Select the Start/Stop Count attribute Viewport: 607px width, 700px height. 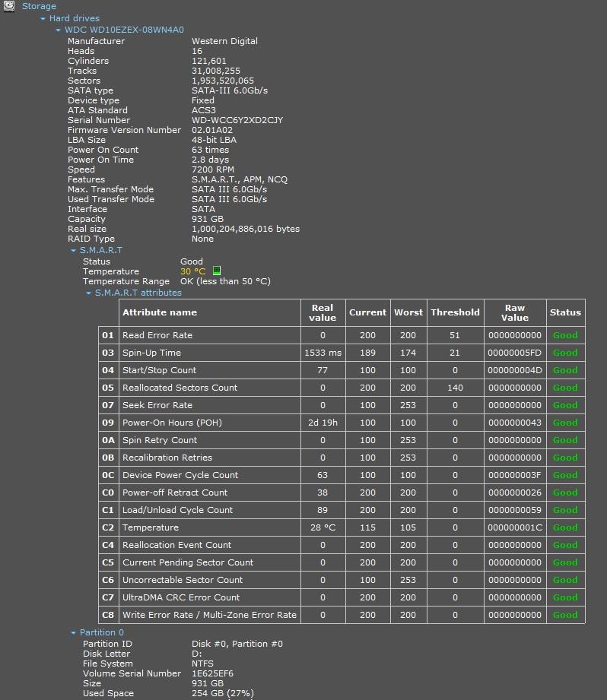(x=159, y=370)
